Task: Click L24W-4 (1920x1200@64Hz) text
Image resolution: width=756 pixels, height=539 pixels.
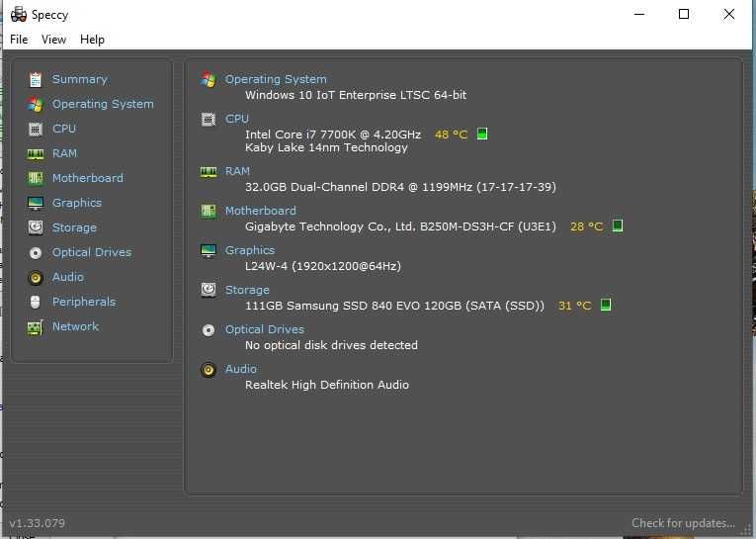Action: [323, 266]
